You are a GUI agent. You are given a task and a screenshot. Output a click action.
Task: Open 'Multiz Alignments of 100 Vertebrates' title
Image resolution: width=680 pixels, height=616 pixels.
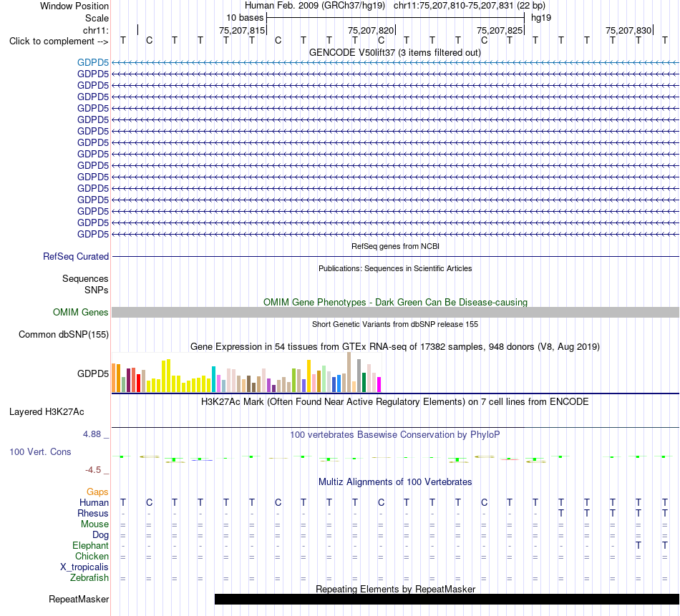(x=395, y=481)
